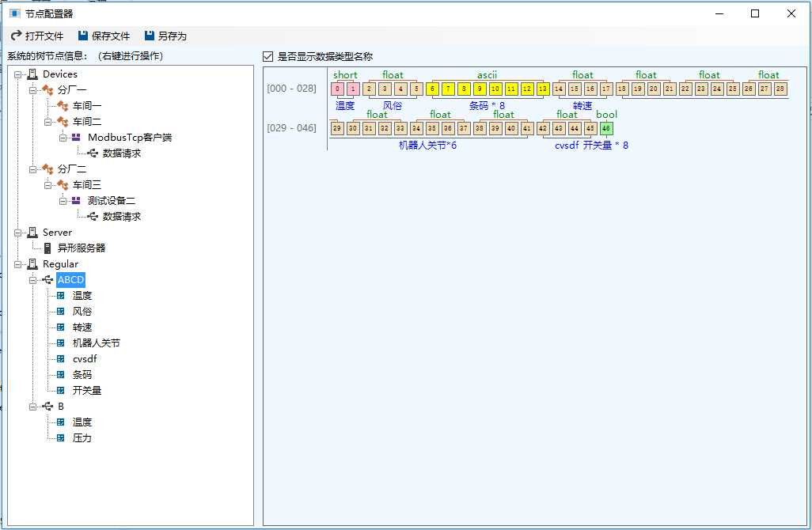Collapse the 车间三 node expander

(47, 185)
